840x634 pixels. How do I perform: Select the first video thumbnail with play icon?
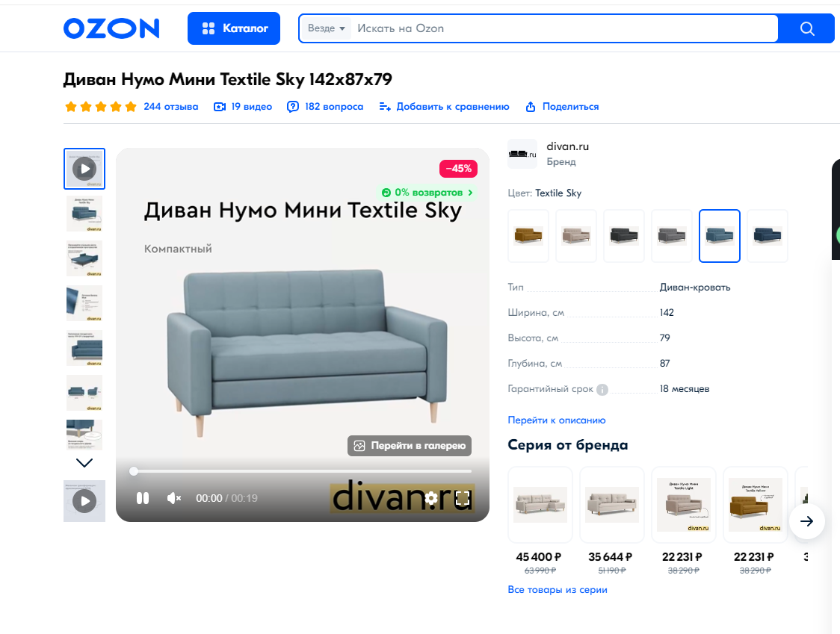pos(84,169)
